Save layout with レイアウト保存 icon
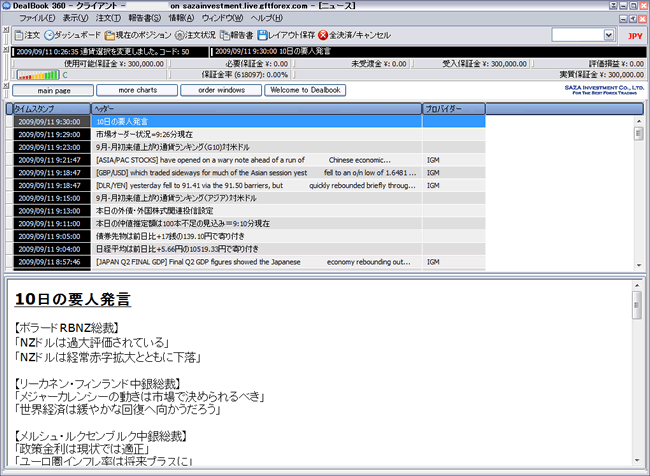The image size is (650, 476). click(x=262, y=35)
